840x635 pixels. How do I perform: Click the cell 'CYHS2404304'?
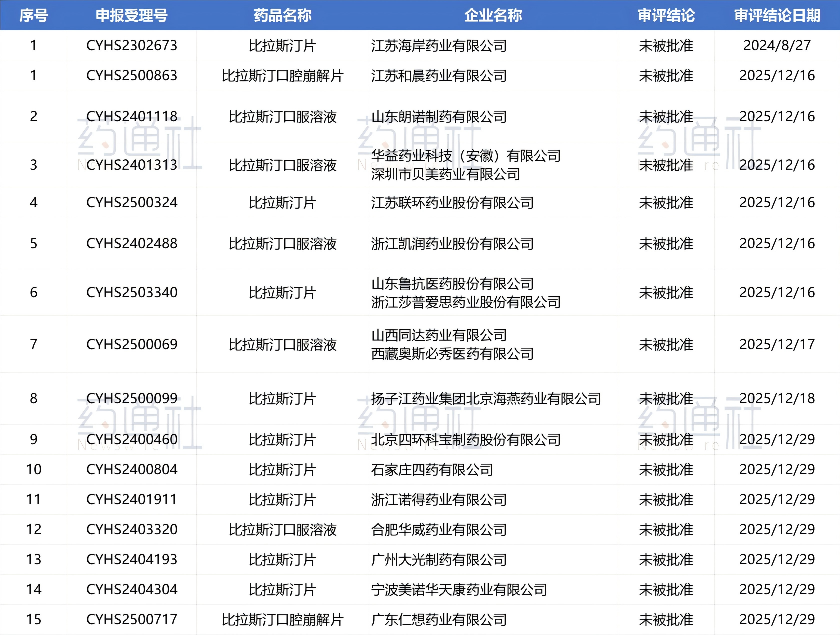[132, 590]
